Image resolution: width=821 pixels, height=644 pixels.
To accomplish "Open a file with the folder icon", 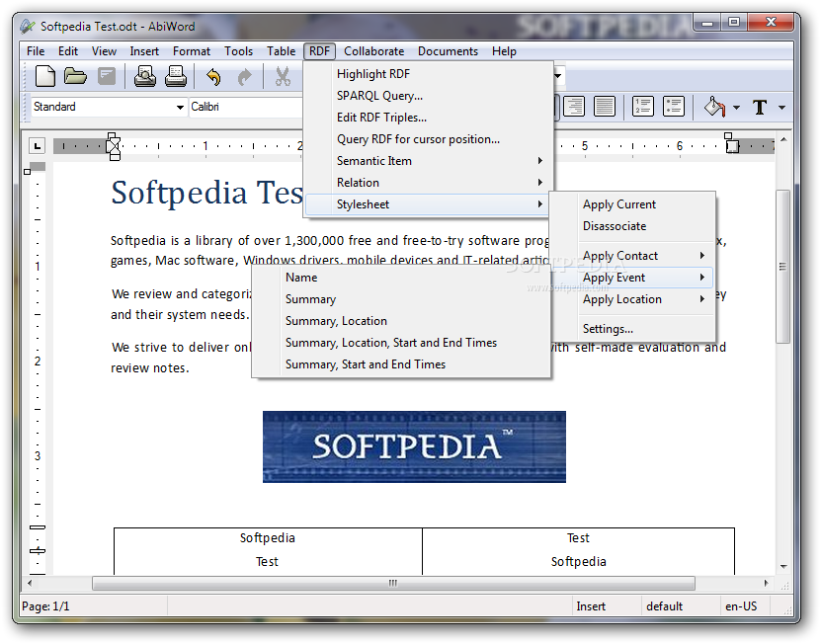I will 75,76.
